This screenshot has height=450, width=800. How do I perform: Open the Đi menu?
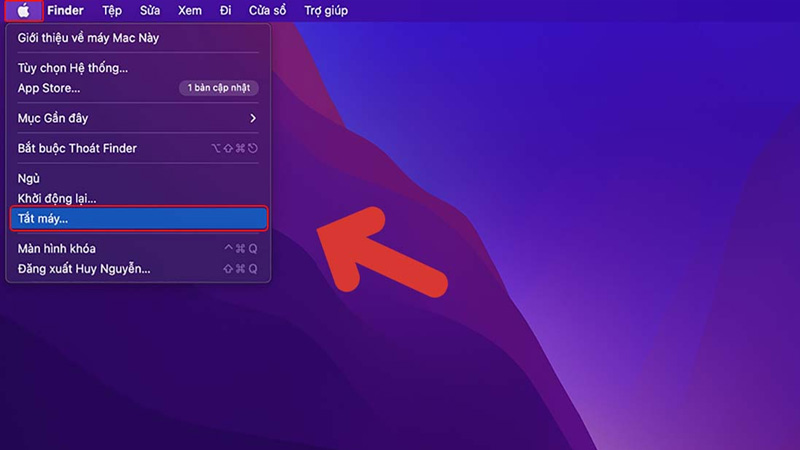pos(226,11)
